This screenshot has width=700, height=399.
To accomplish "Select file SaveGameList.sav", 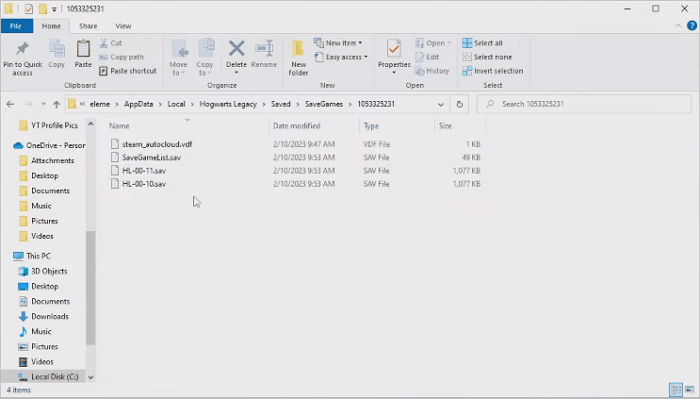I will pyautogui.click(x=151, y=158).
